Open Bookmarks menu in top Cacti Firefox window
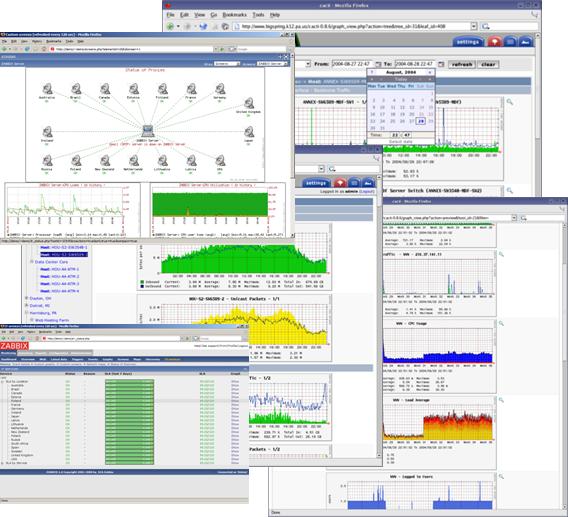The width and height of the screenshot is (568, 517). pyautogui.click(x=234, y=15)
